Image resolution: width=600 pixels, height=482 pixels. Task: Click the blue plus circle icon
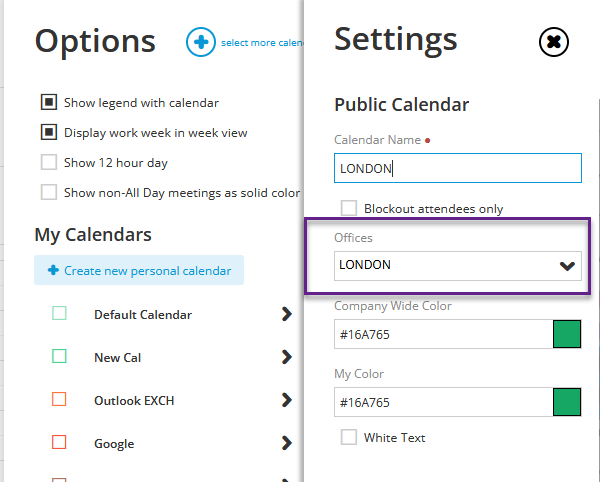[201, 42]
